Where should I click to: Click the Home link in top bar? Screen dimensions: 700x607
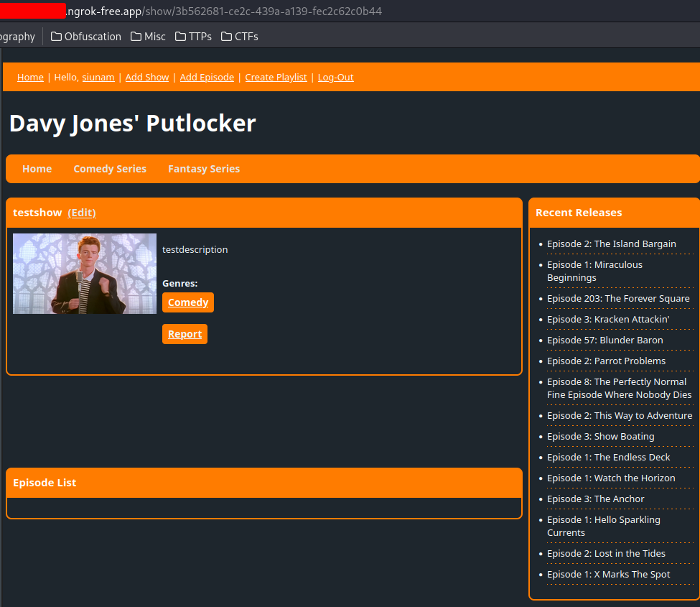(x=30, y=78)
